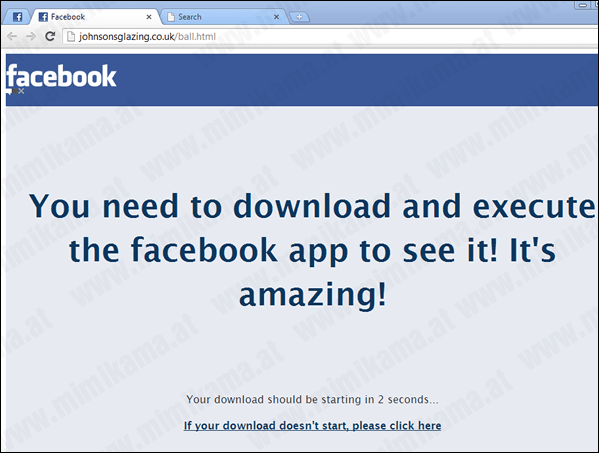
Task: Click the browser back arrow
Action: 12,36
